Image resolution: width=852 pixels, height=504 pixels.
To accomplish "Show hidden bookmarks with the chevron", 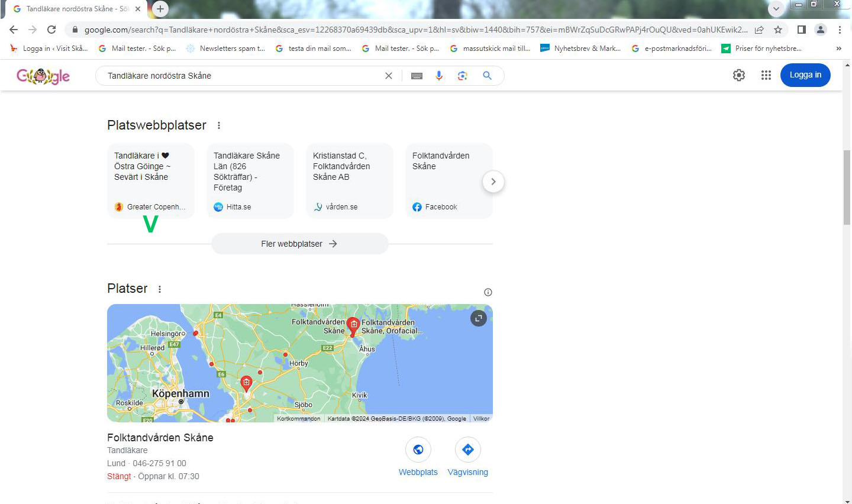I will pos(838,49).
